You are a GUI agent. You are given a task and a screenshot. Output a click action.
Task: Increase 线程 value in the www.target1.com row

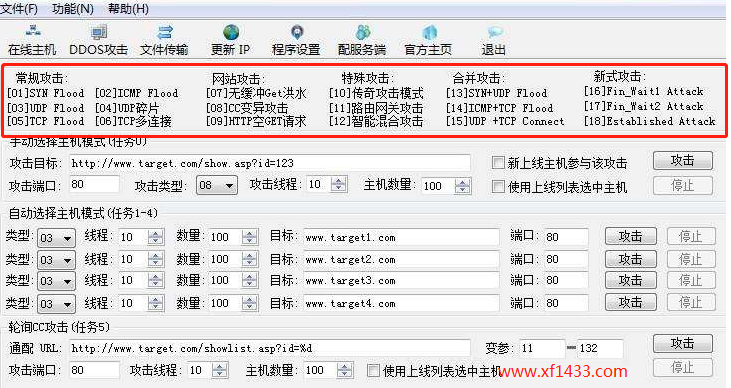155,233
